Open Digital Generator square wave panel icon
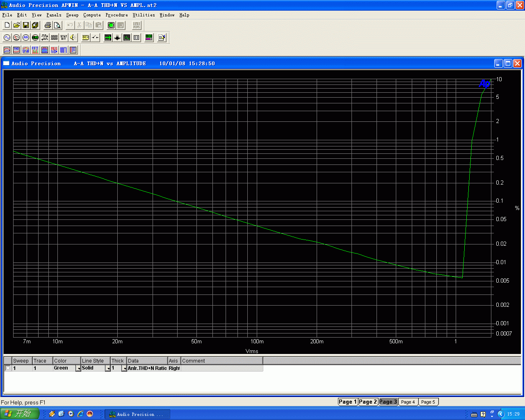The image size is (525, 420). click(x=26, y=38)
